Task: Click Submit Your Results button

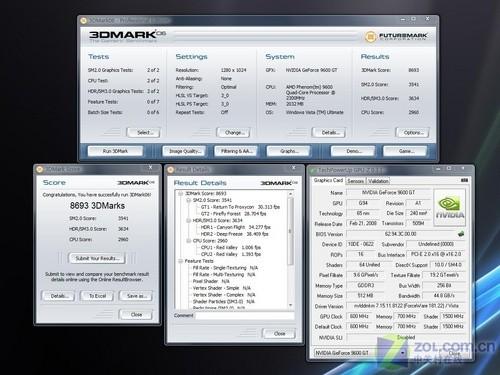Action: tap(97, 258)
